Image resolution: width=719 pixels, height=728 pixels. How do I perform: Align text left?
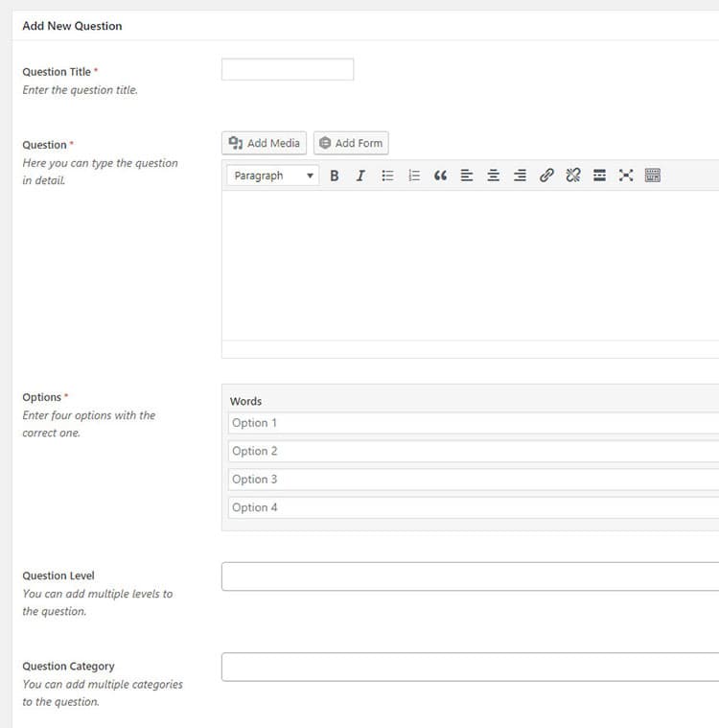467,176
